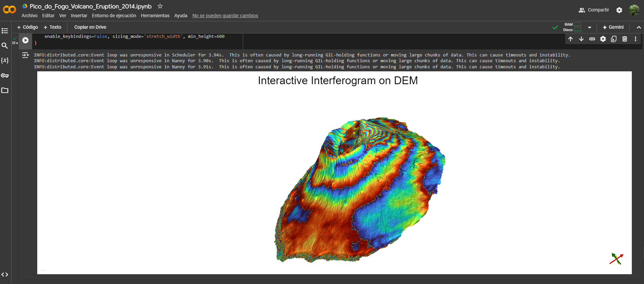644x284 pixels.
Task: Click the link-to-cell chain icon
Action: click(x=592, y=39)
